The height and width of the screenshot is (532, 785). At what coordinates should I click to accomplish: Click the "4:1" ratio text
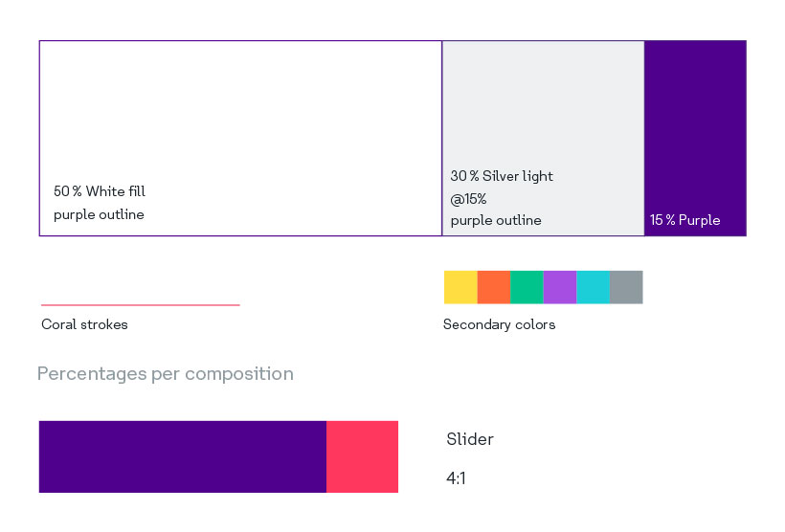(x=457, y=477)
